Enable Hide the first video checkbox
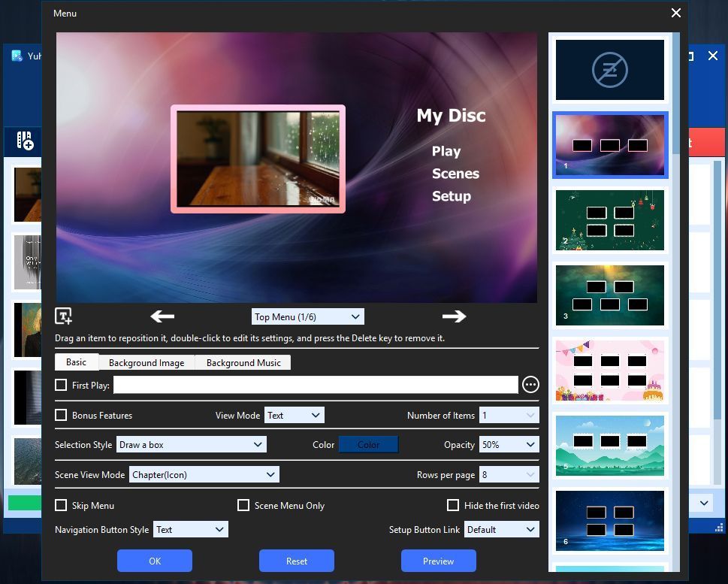728x584 pixels. click(x=453, y=505)
